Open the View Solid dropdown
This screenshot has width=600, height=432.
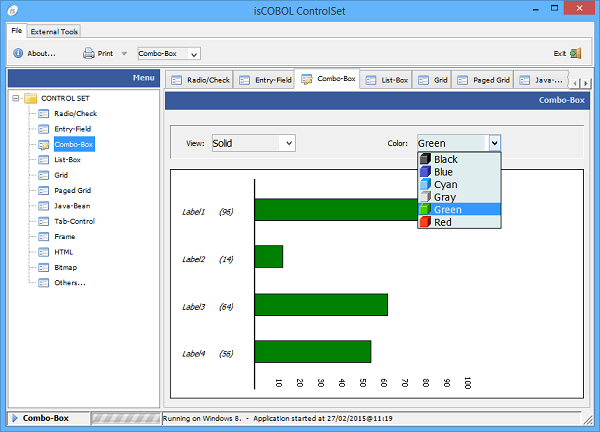tap(289, 143)
